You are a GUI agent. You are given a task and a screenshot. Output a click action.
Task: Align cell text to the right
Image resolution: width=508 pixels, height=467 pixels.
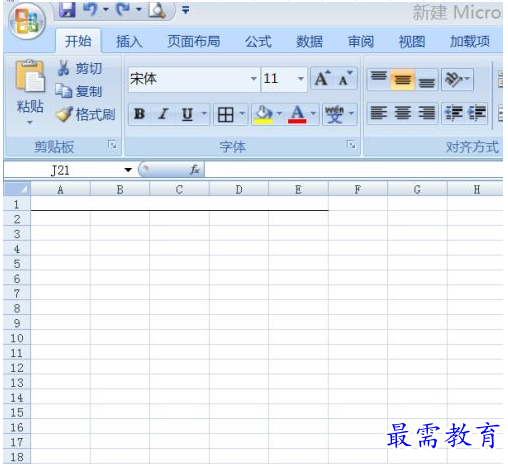click(427, 113)
